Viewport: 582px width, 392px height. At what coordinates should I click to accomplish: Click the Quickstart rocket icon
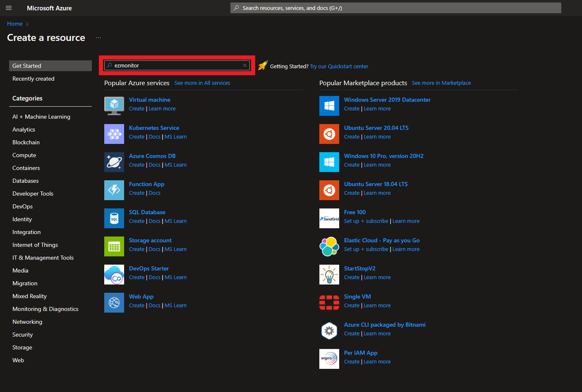tap(263, 65)
